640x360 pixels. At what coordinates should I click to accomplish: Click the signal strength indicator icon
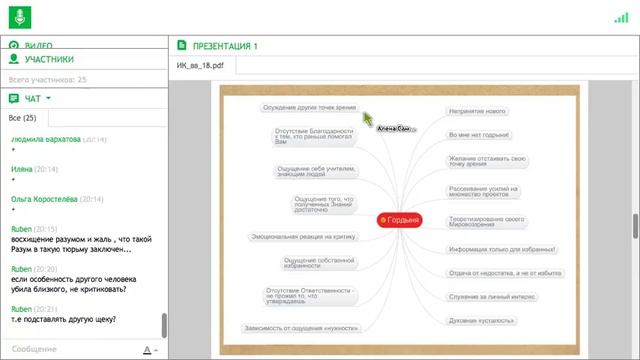tap(621, 18)
